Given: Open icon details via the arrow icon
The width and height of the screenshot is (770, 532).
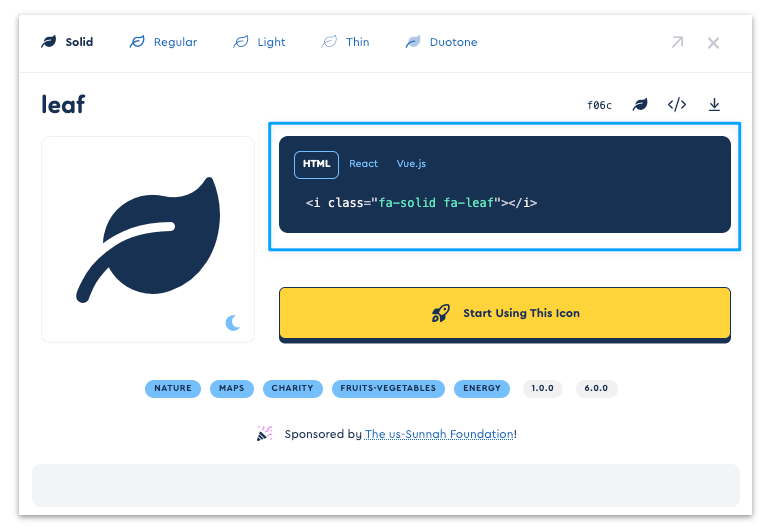Looking at the screenshot, I should pyautogui.click(x=677, y=42).
